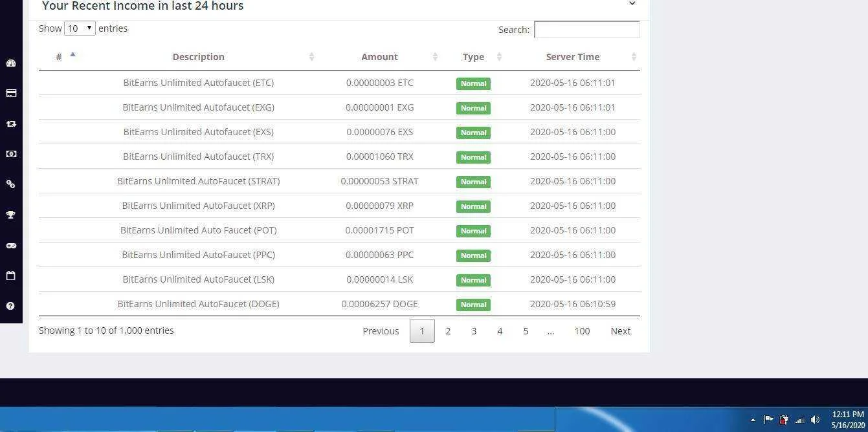Open the money bill icon in sidebar
Screen dimensions: 868x432
pos(11,154)
